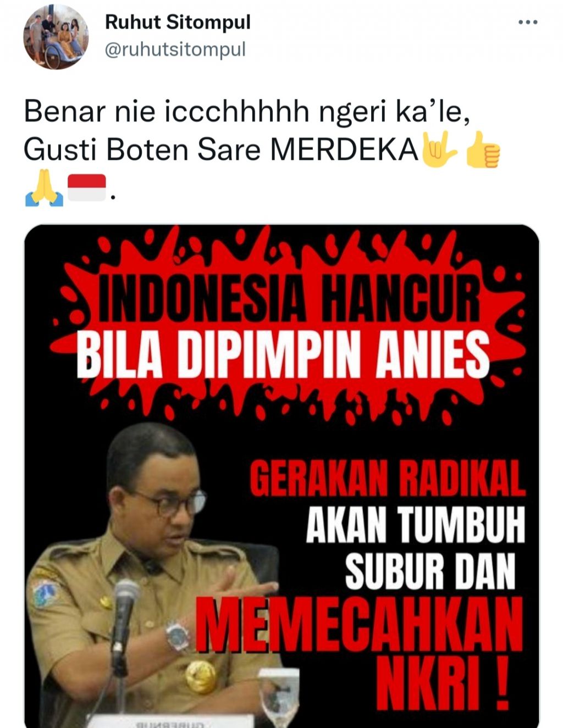Open the tweet's three-dot more options
This screenshot has width=563, height=728.
click(528, 23)
